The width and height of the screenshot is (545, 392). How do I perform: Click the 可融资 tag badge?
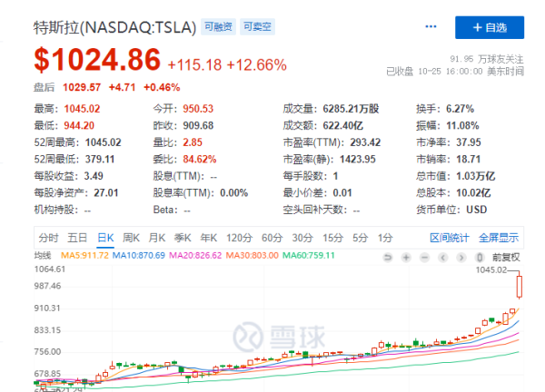(x=217, y=28)
